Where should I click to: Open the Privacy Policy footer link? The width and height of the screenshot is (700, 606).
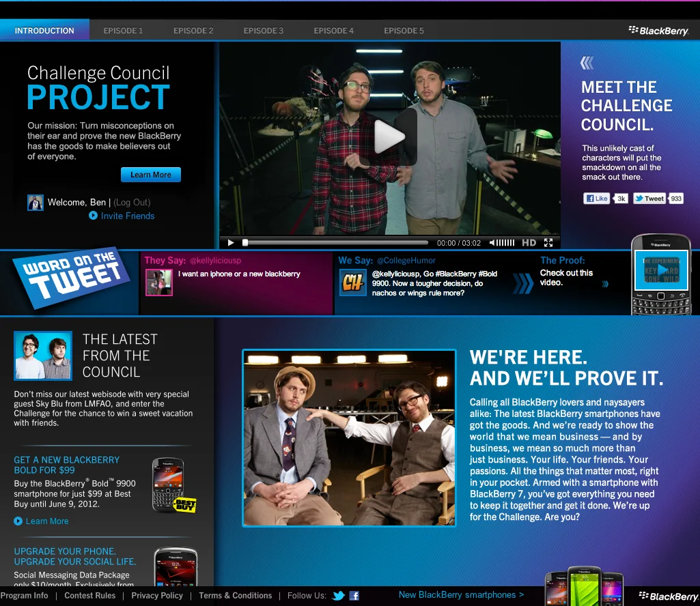(x=157, y=596)
